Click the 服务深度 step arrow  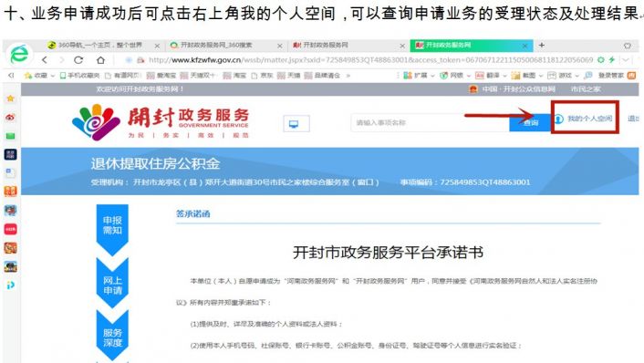point(112,336)
